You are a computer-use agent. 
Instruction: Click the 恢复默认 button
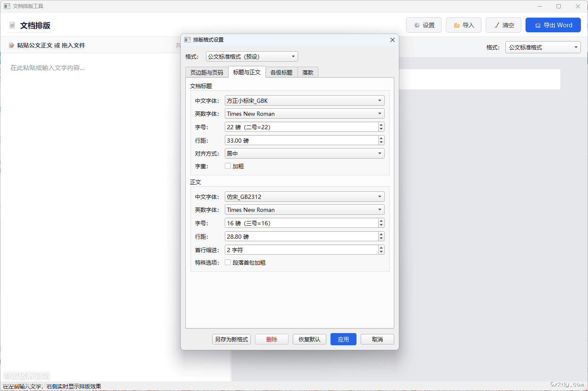point(310,339)
